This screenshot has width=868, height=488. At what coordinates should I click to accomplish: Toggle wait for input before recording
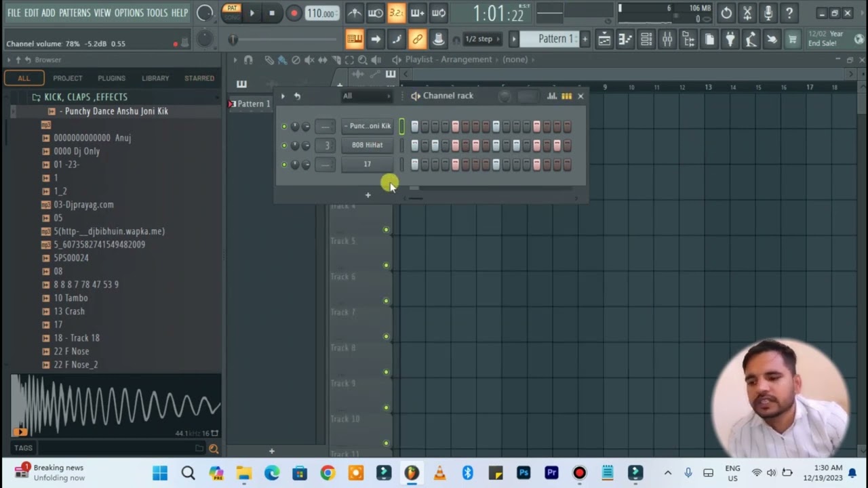(x=375, y=13)
